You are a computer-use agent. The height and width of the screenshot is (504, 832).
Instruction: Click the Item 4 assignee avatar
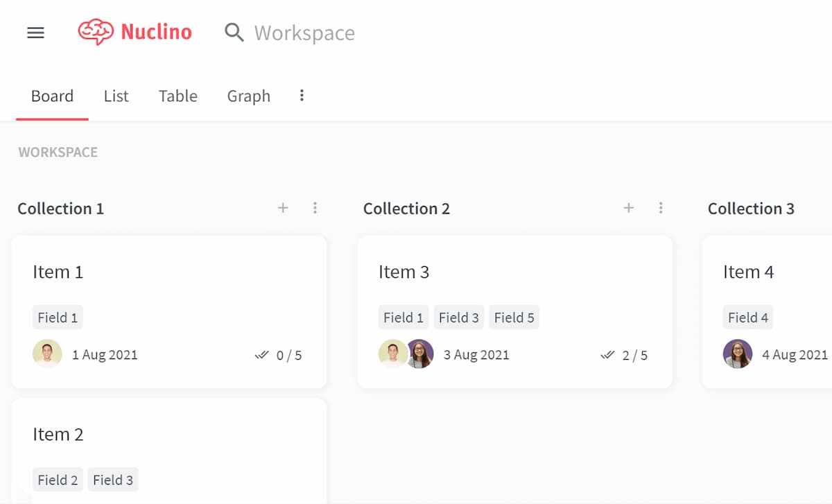738,354
